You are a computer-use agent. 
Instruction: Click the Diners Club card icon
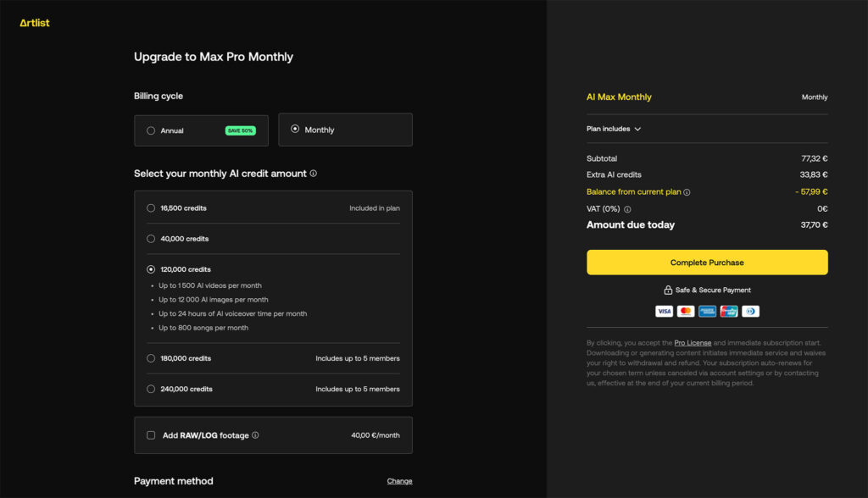(750, 312)
